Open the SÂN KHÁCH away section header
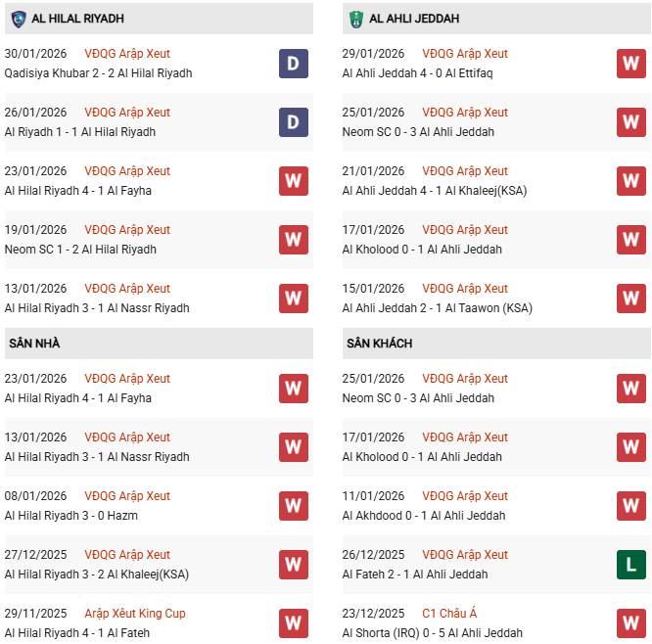 [x=379, y=344]
